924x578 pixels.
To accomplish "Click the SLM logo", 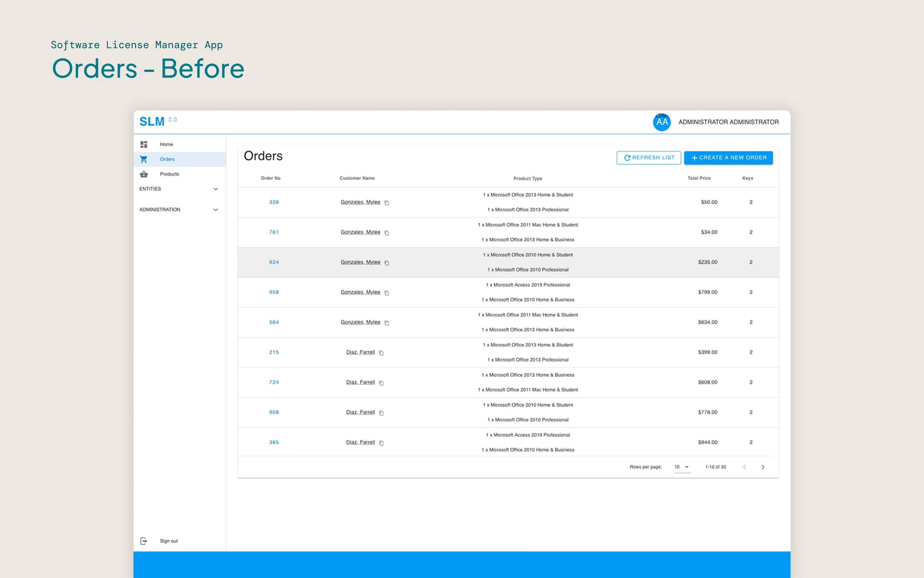I will click(x=151, y=122).
